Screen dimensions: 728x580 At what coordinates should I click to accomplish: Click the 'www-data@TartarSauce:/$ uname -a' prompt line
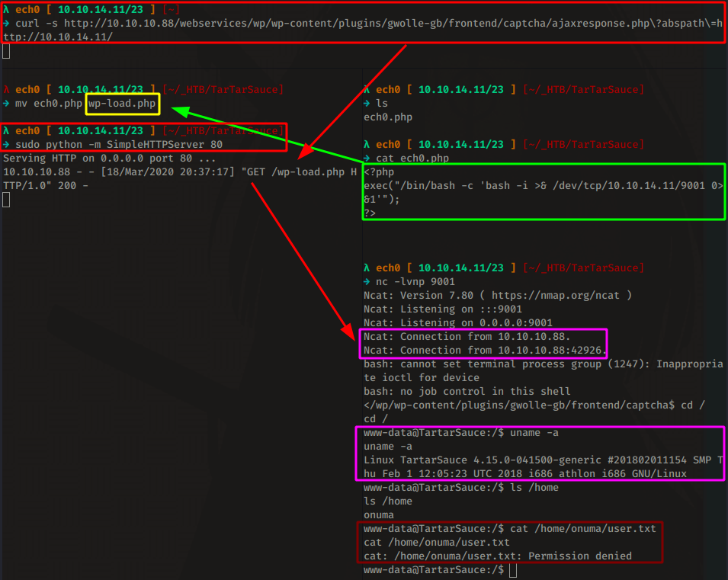point(461,433)
